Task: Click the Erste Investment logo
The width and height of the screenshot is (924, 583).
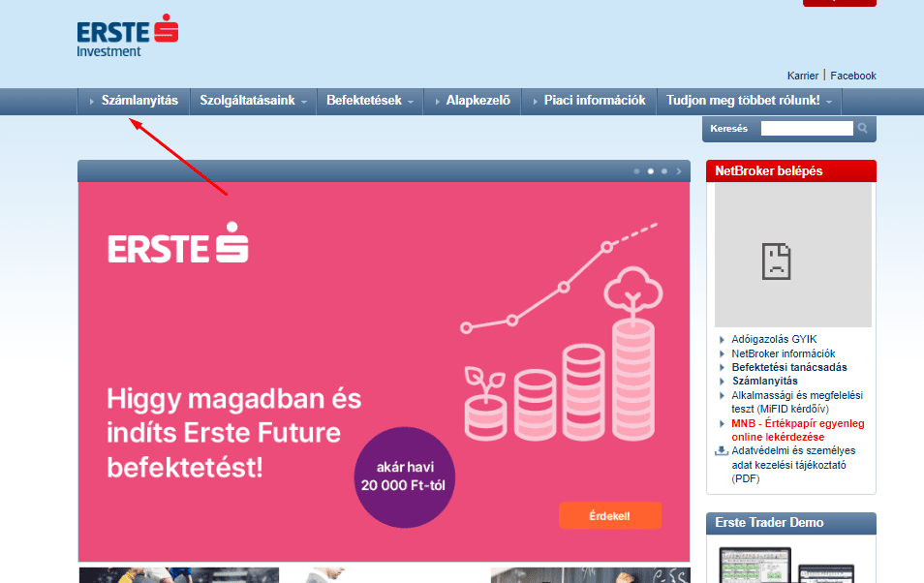Action: pos(127,36)
